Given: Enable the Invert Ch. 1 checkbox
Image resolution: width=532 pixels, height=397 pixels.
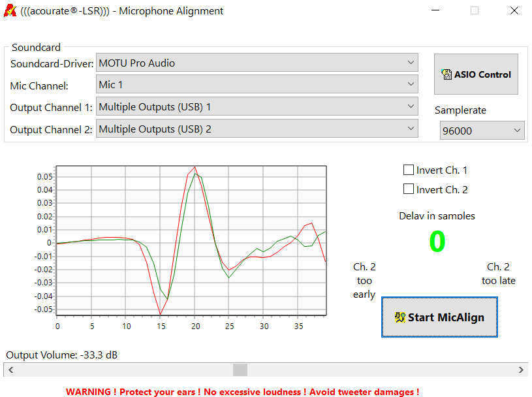Looking at the screenshot, I should tap(409, 170).
